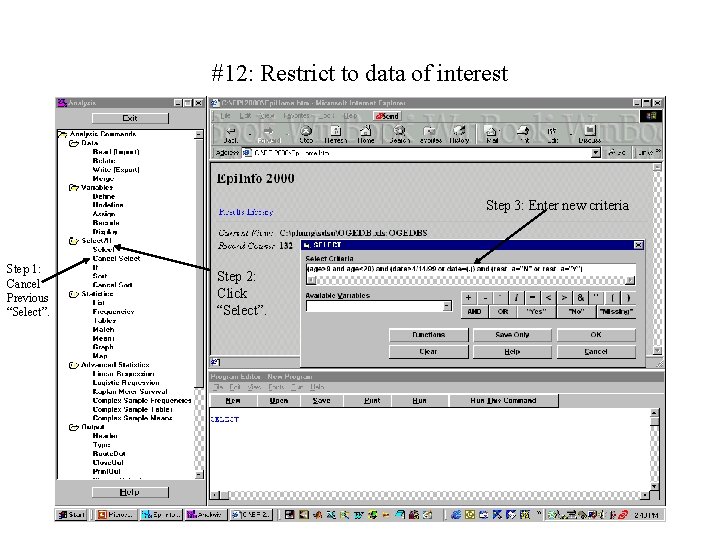Click the Results Library link
Viewport: 720px width, 540px height.
click(246, 212)
